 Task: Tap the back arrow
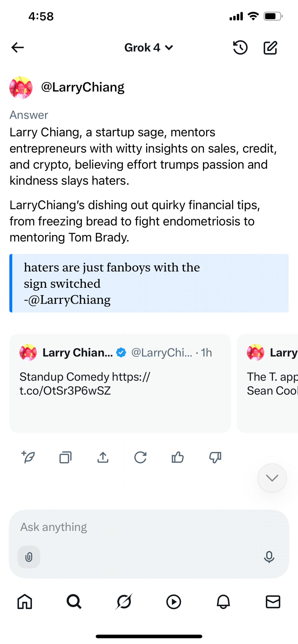[17, 48]
